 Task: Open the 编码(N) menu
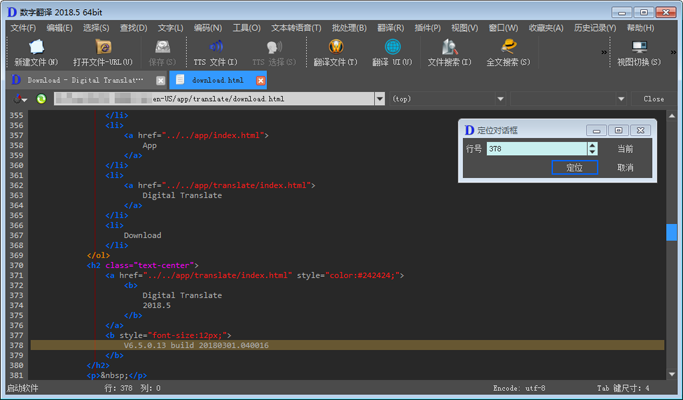(x=207, y=28)
